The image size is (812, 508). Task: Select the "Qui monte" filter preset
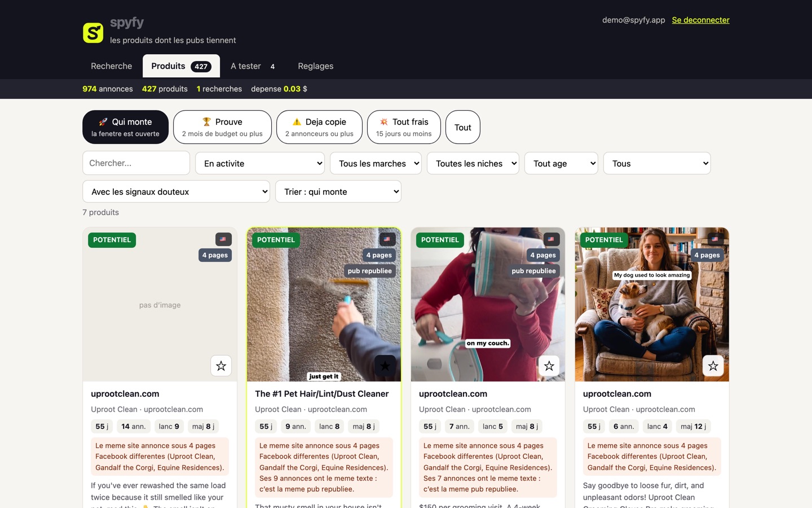(125, 127)
